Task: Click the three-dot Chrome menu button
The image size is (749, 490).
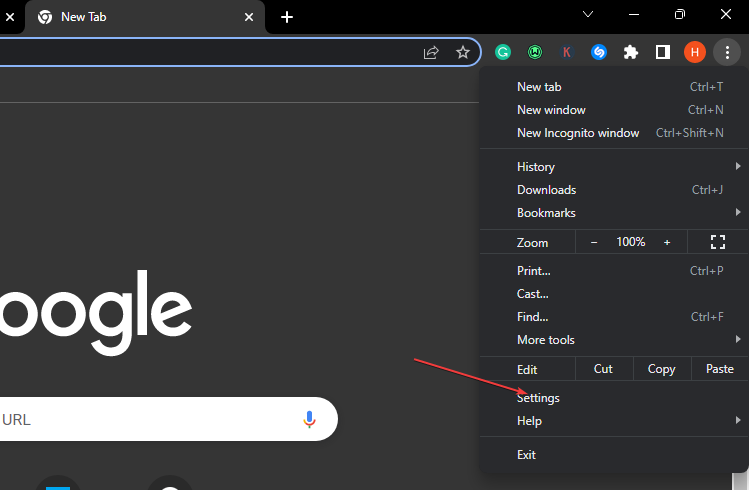Action: [727, 52]
